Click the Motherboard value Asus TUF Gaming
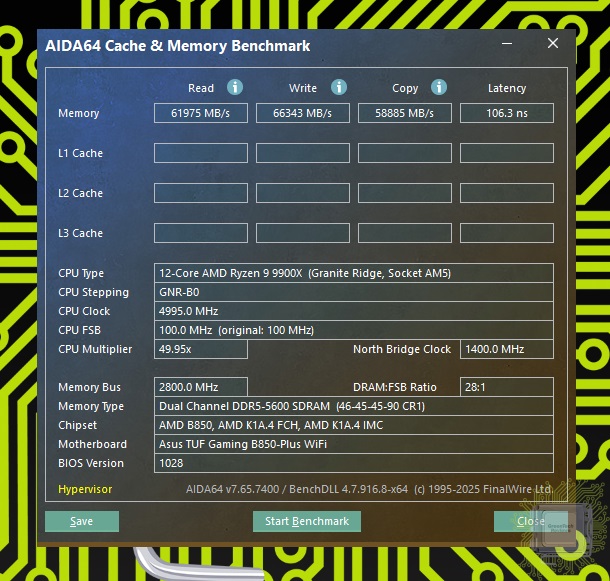 point(354,444)
